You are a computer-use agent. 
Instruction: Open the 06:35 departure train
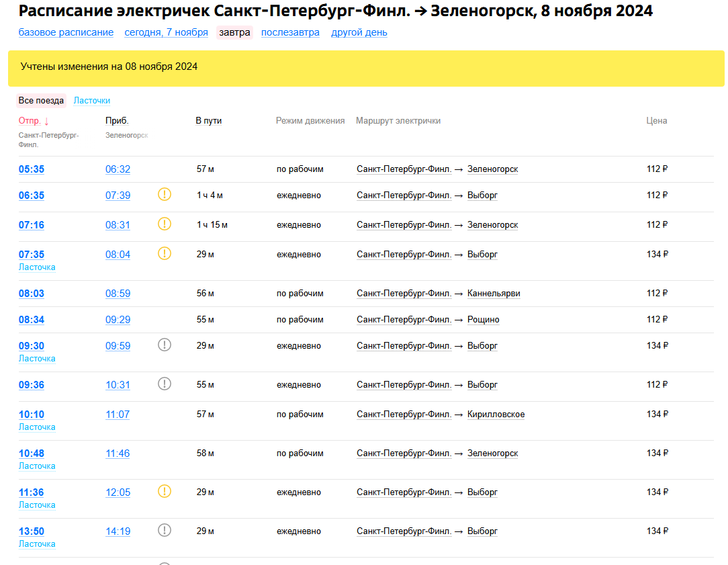point(32,195)
